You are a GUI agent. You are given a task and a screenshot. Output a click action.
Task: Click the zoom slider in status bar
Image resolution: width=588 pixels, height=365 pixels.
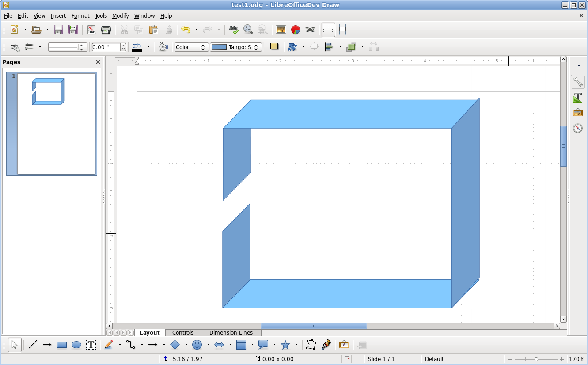point(536,359)
